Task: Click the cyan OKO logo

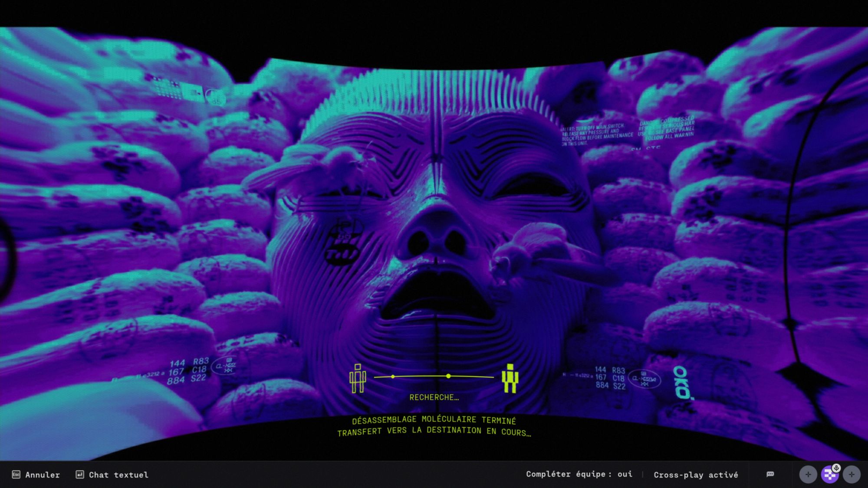Action: click(682, 382)
